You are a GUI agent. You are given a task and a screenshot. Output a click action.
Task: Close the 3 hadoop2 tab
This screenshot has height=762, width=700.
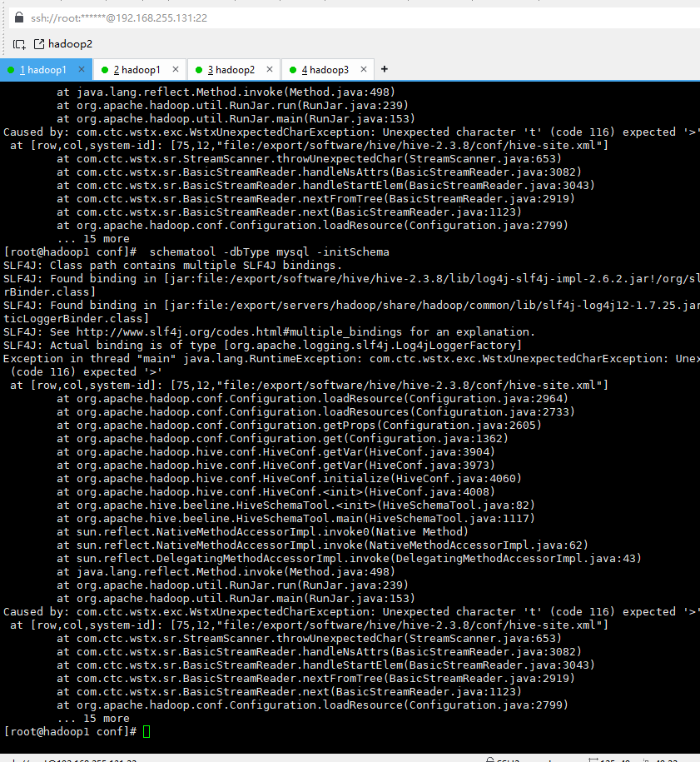270,69
